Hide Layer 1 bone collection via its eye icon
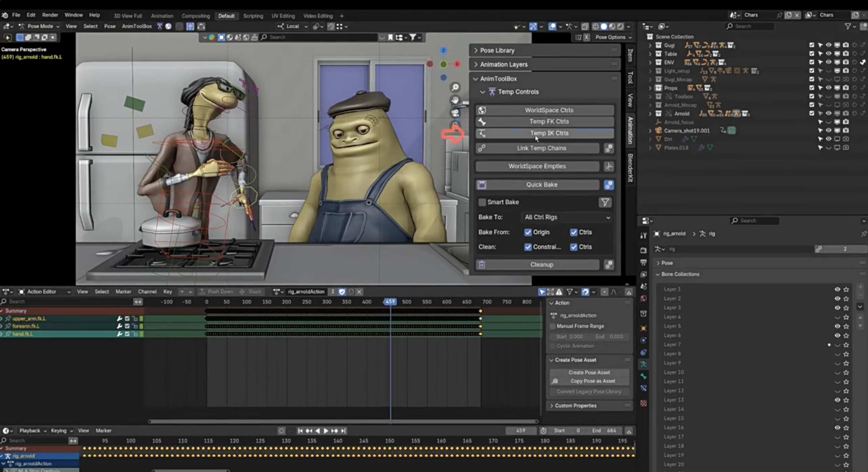The height and width of the screenshot is (472, 868). [837, 289]
